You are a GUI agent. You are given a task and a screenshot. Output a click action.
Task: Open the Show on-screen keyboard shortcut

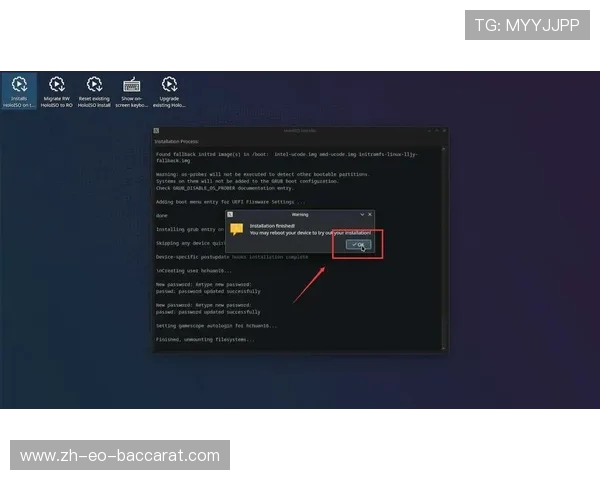point(132,88)
